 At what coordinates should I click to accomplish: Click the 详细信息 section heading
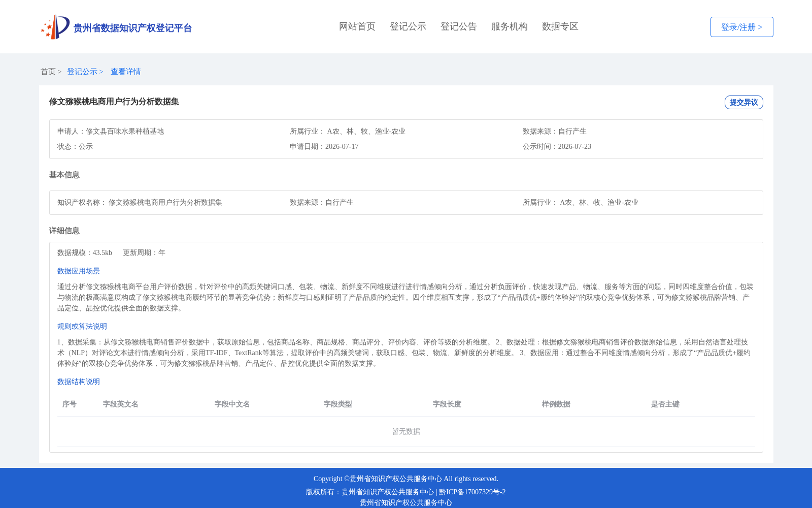click(x=64, y=231)
